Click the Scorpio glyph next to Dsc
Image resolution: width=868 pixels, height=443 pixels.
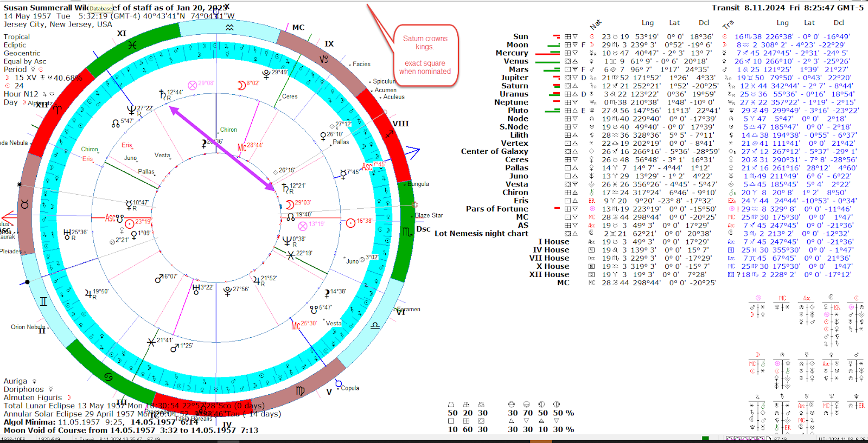coord(407,232)
